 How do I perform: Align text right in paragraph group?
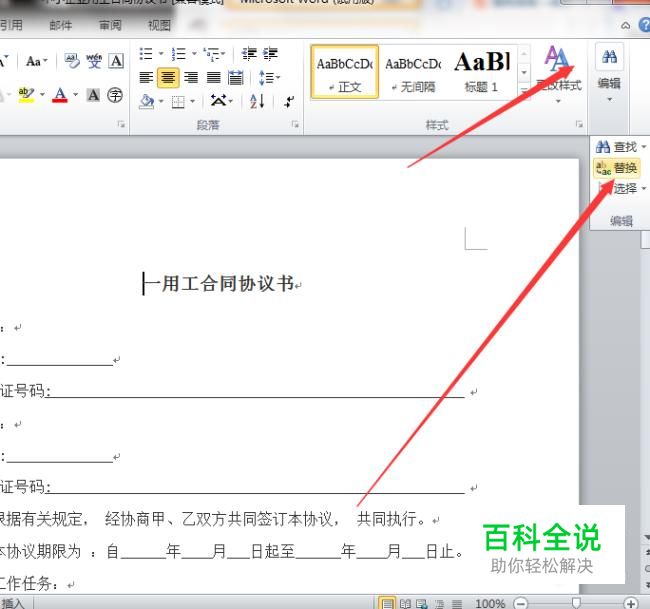[191, 78]
